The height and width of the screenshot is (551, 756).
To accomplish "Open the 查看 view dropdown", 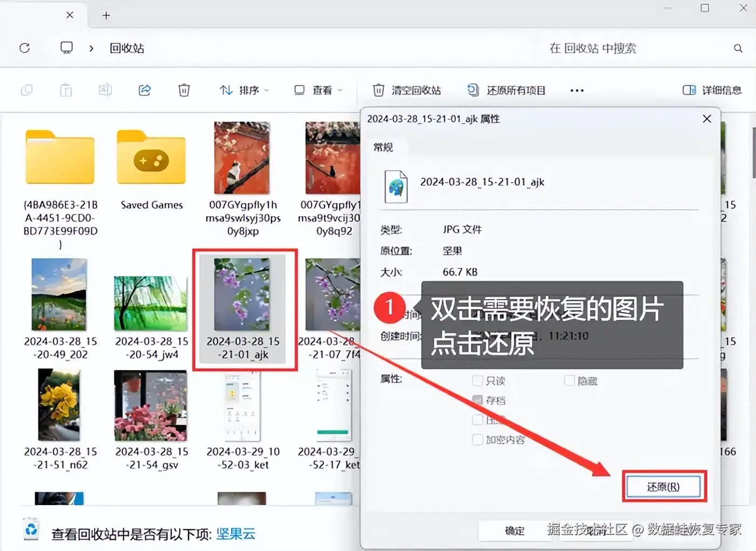I will coord(318,90).
